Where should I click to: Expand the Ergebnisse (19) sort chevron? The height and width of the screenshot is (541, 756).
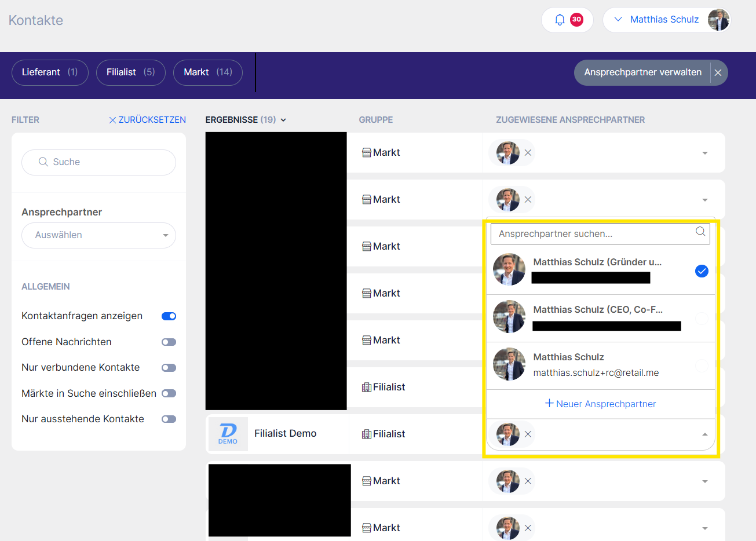[x=283, y=120]
